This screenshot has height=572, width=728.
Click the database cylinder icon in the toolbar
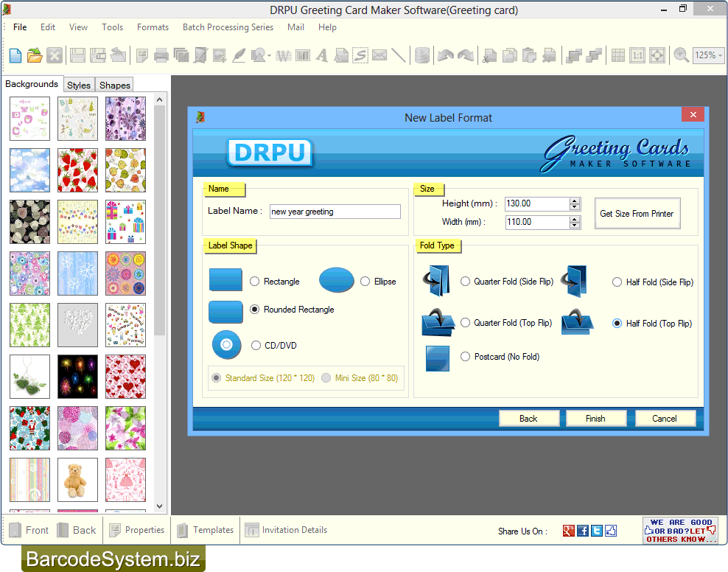tap(422, 56)
